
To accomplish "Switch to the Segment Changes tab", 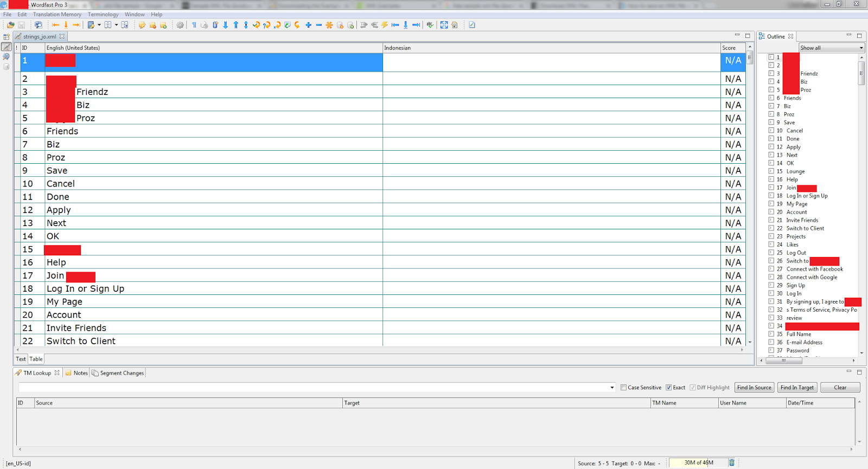I will click(118, 373).
